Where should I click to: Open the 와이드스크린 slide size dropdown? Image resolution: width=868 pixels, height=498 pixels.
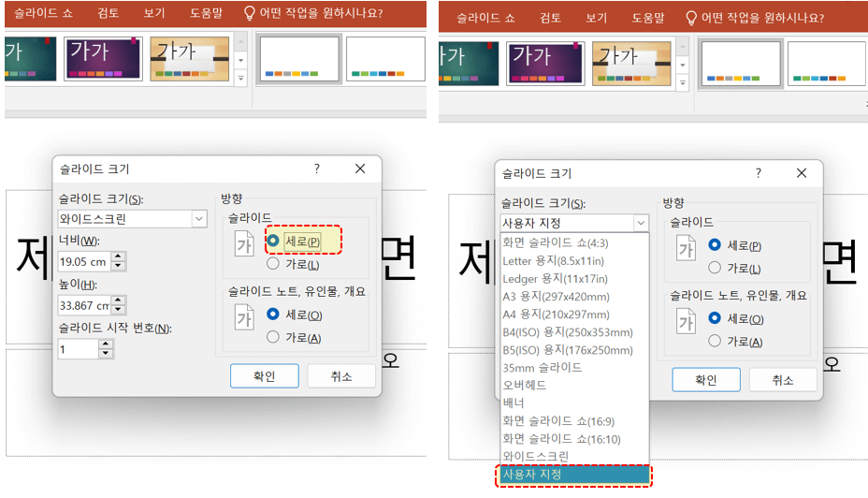coord(199,219)
